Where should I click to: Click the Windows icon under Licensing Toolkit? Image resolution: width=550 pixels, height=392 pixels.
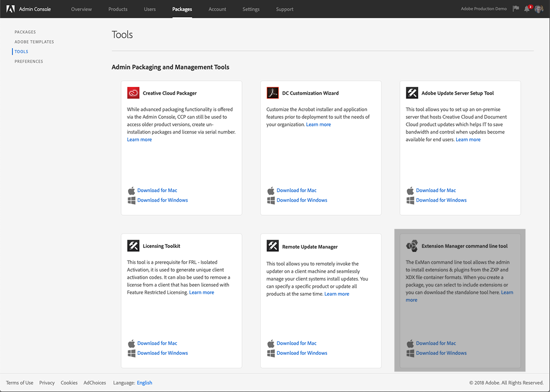[x=132, y=353]
